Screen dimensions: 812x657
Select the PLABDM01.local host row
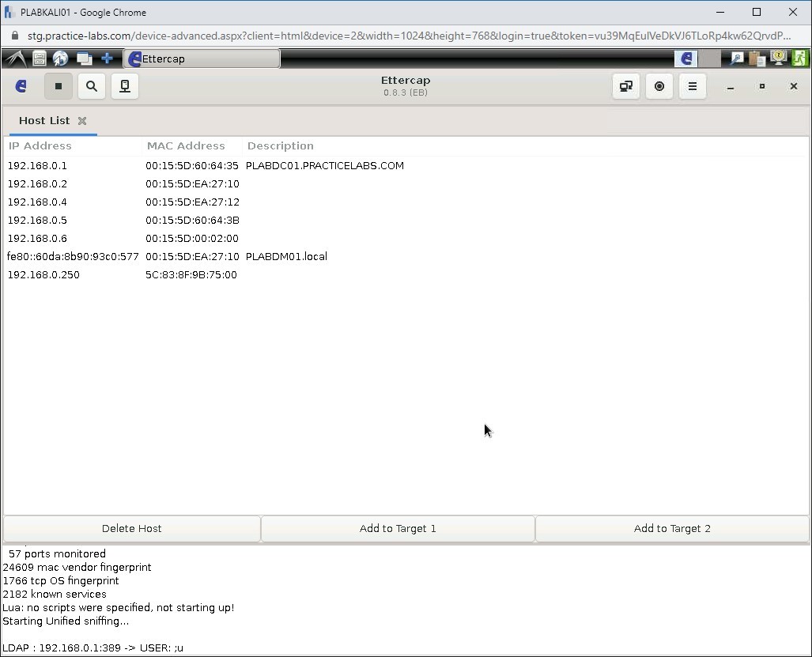pos(286,256)
